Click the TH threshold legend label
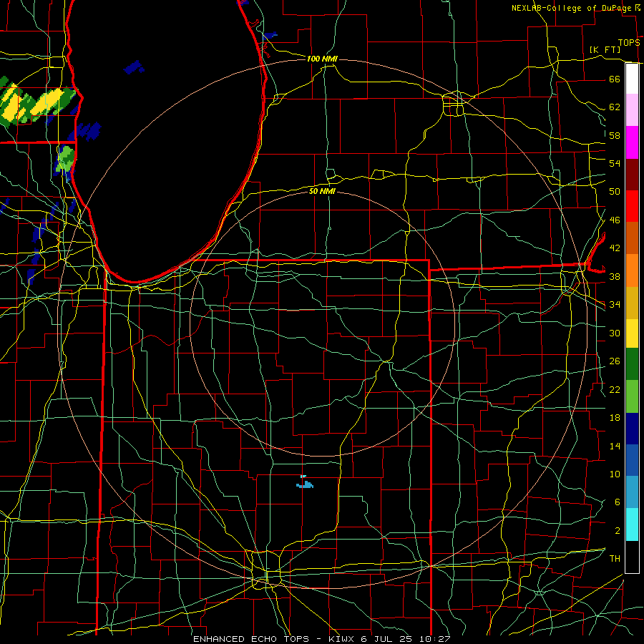 pos(615,559)
